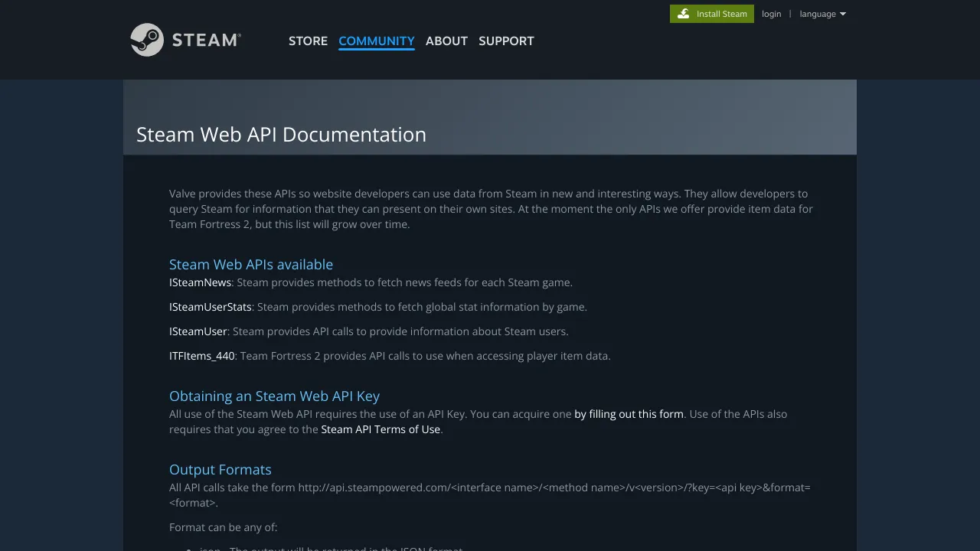Click the 'Obtaining an Steam Web API Key' heading

coord(274,396)
